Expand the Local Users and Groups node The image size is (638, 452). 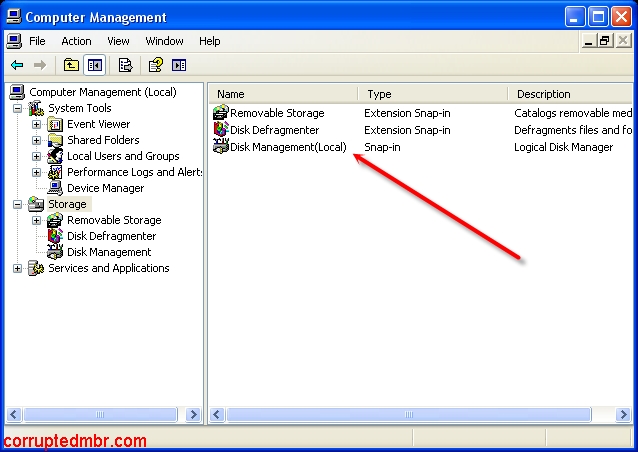point(37,156)
